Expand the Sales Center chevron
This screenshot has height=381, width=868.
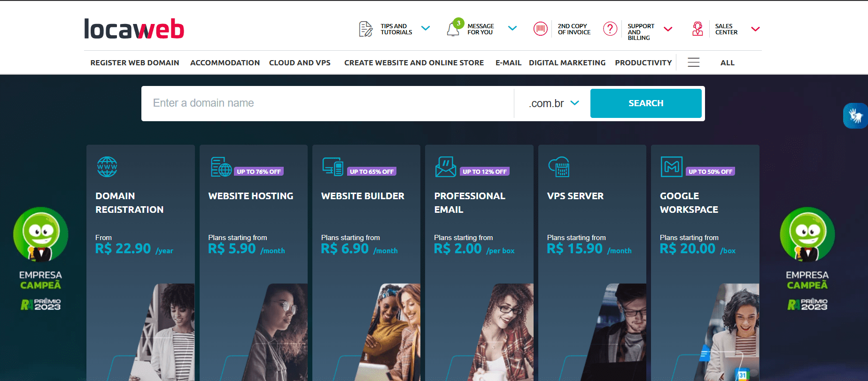point(755,29)
